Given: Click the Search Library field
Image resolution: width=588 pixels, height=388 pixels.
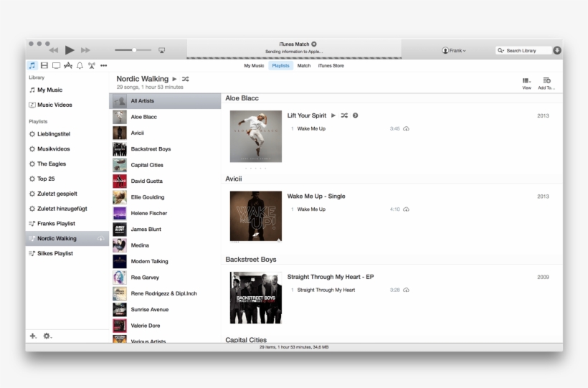Looking at the screenshot, I should pyautogui.click(x=523, y=50).
